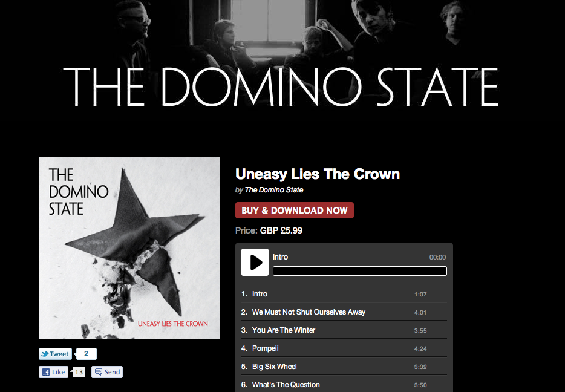The width and height of the screenshot is (565, 392).
Task: Open the tweet count bubble showing 2
Action: pos(86,354)
